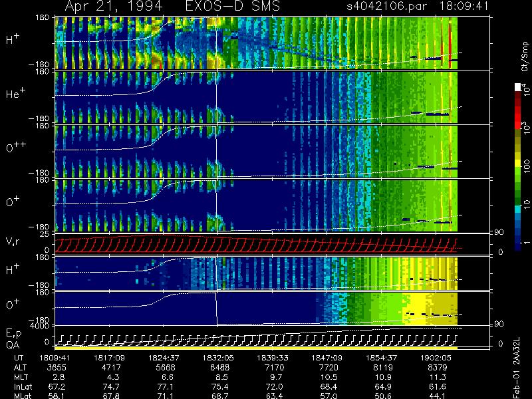Click the white top of the color scale
Screen dimensions: 532x399
tap(518, 87)
